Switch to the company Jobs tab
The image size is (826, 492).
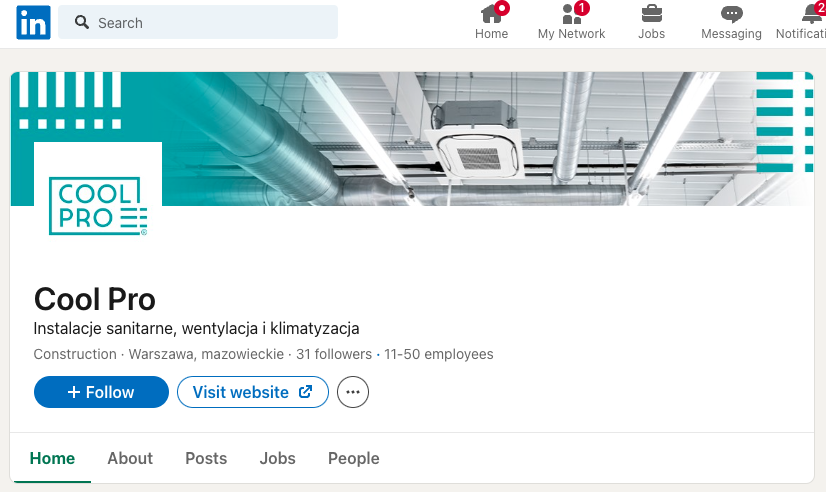277,458
